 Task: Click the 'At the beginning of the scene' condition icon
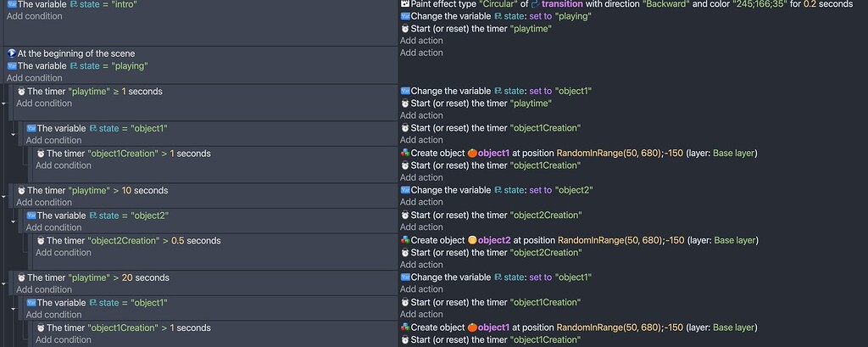(x=12, y=53)
